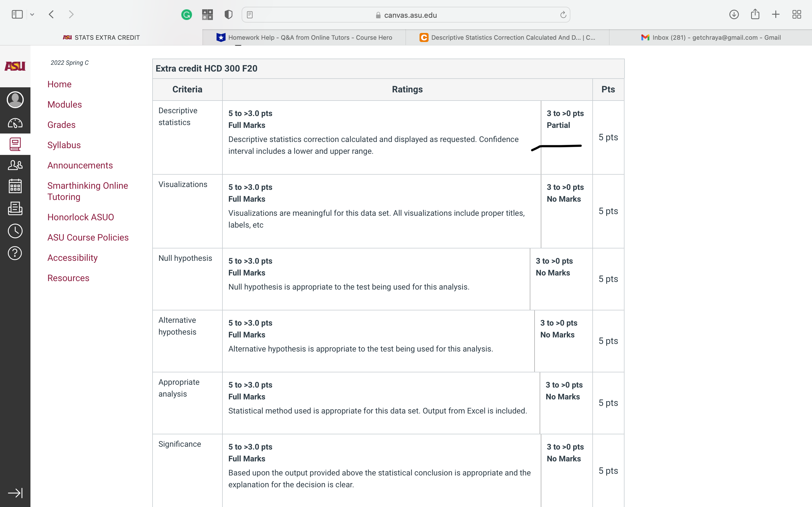Toggle the privacy shield protection
This screenshot has width=812, height=507.
coord(228,14)
